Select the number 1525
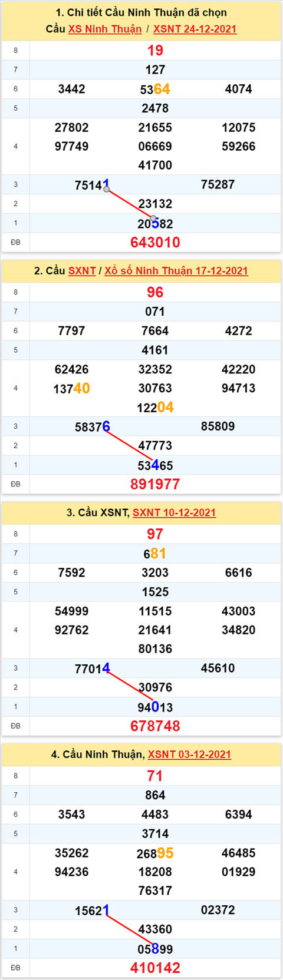Image resolution: width=283 pixels, height=980 pixels. pyautogui.click(x=155, y=592)
